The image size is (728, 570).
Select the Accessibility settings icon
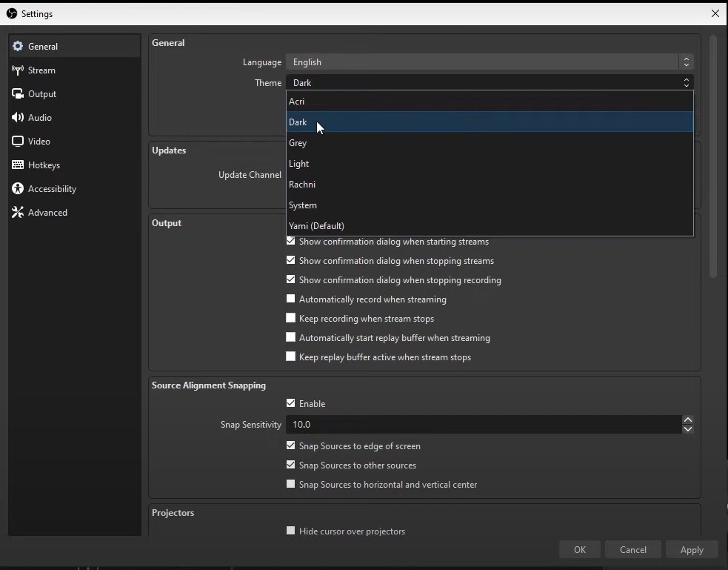18,188
